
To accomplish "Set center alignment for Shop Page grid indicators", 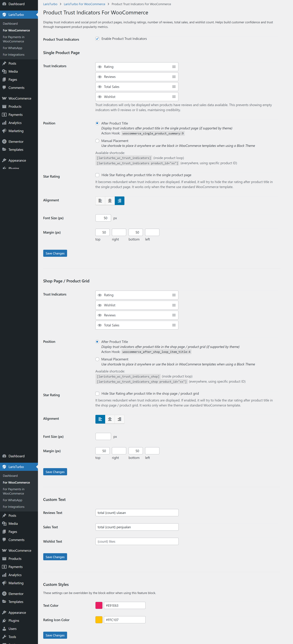I will pos(110,419).
